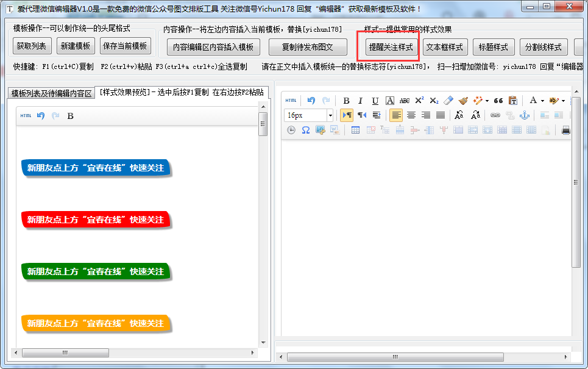
Task: Click the print icon
Action: tap(565, 130)
